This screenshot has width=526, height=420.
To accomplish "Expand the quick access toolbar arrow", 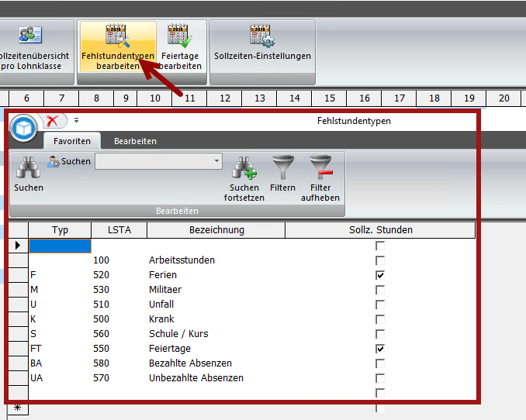I will 77,121.
